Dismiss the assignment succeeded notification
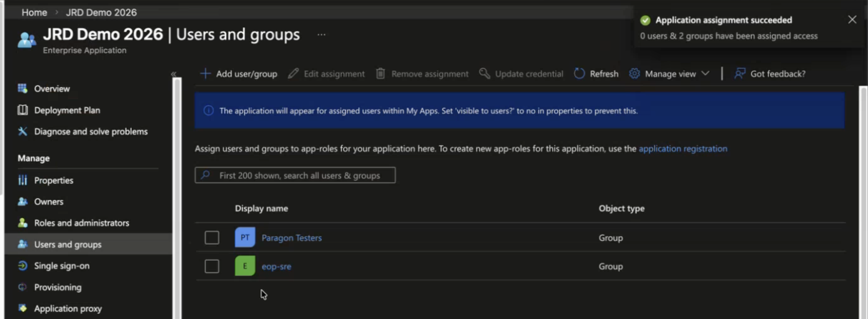Viewport: 868px width, 319px height. pos(852,20)
